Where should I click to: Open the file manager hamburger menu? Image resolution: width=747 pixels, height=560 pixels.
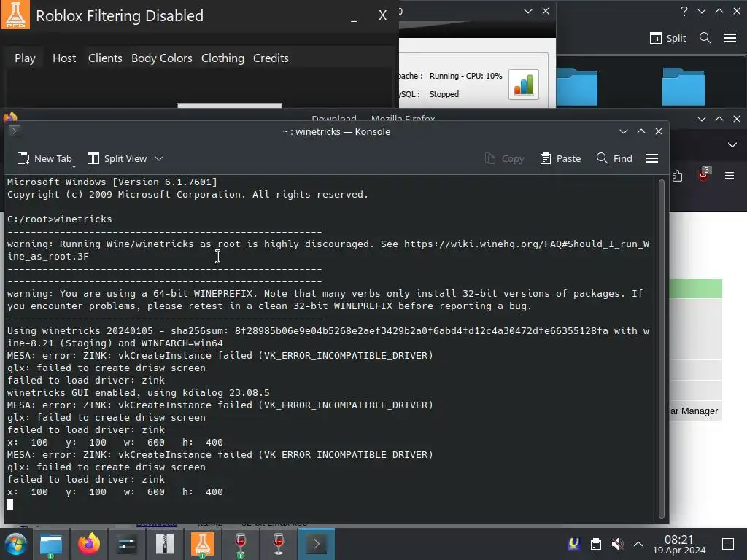point(730,38)
